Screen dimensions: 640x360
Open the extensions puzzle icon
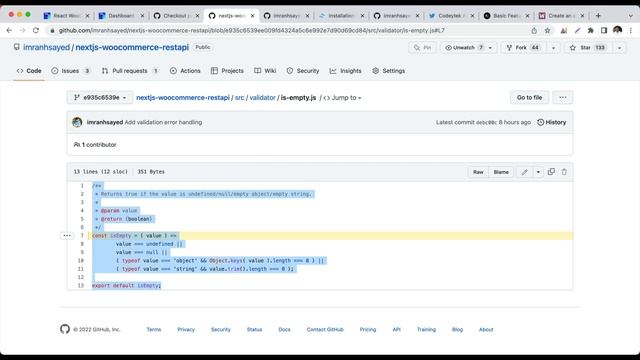590,30
